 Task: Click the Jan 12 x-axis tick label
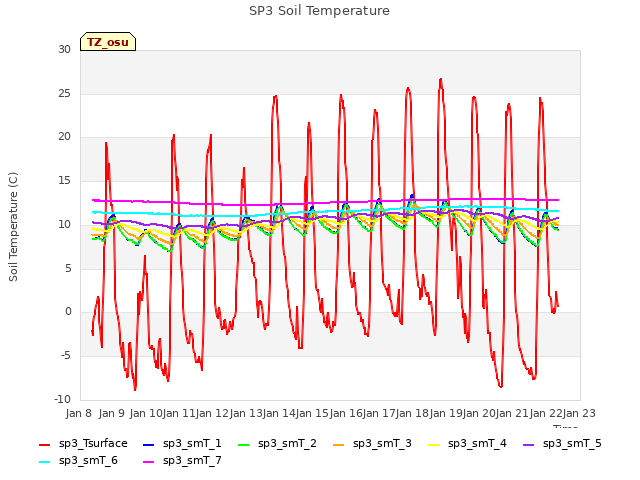tap(212, 413)
